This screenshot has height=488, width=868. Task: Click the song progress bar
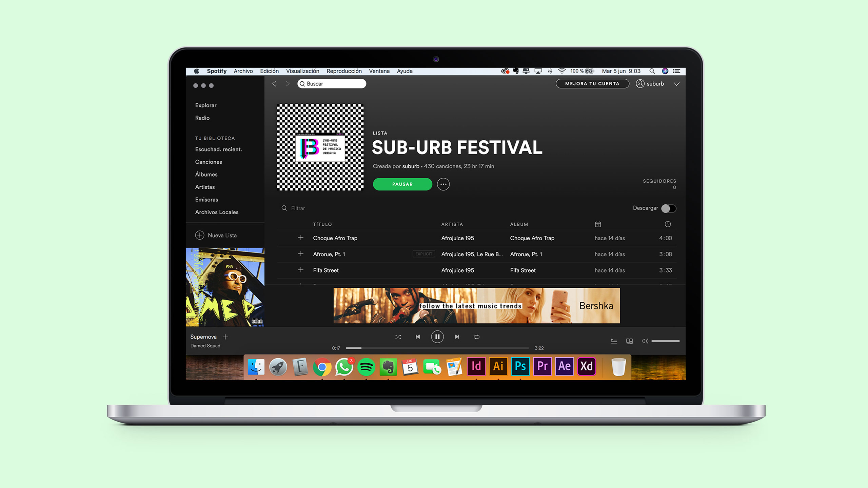pos(437,348)
